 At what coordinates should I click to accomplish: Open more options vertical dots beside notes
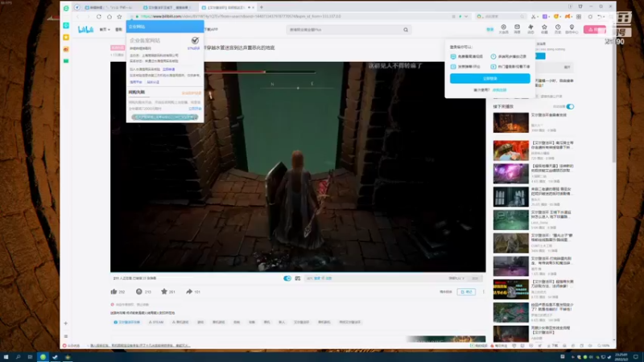[484, 292]
